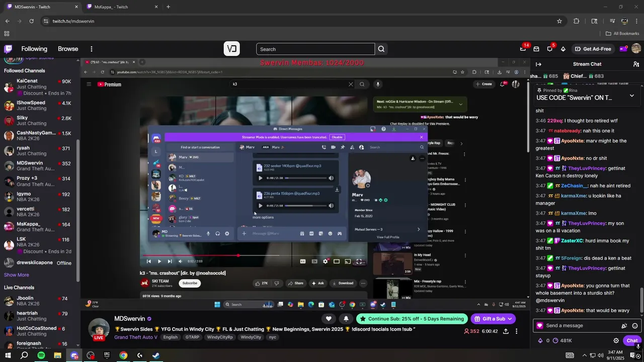The image size is (644, 362).
Task: Open Epic Games Launcher from taskbar
Action: coord(107,355)
